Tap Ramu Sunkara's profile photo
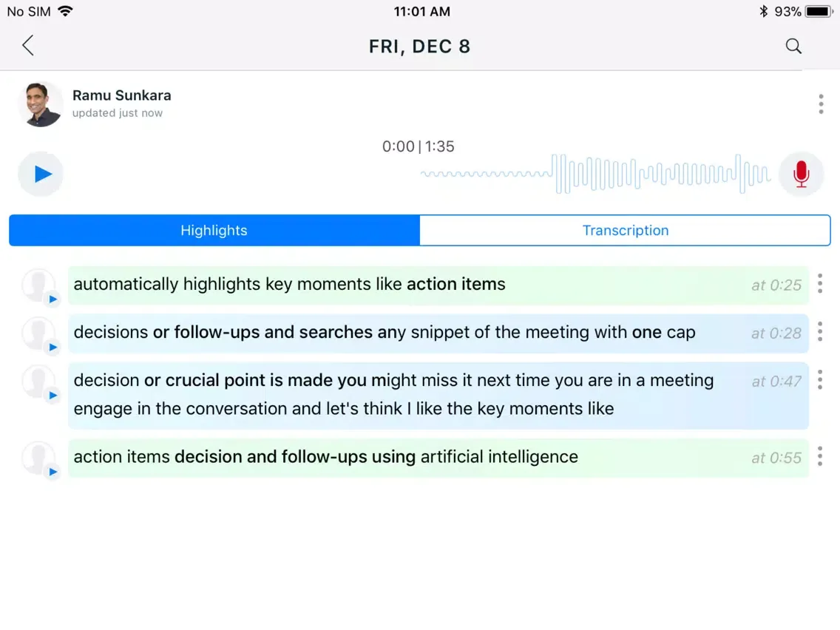Screen dimensions: 840x630 click(41, 104)
